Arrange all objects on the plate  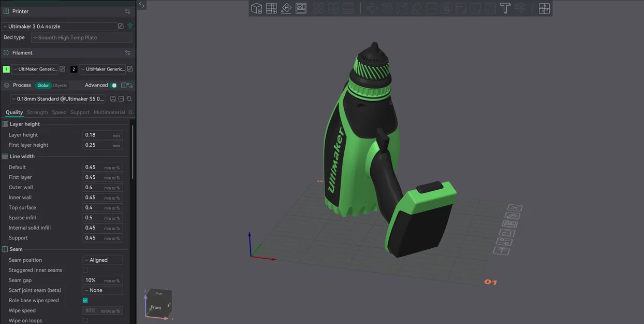[301, 8]
